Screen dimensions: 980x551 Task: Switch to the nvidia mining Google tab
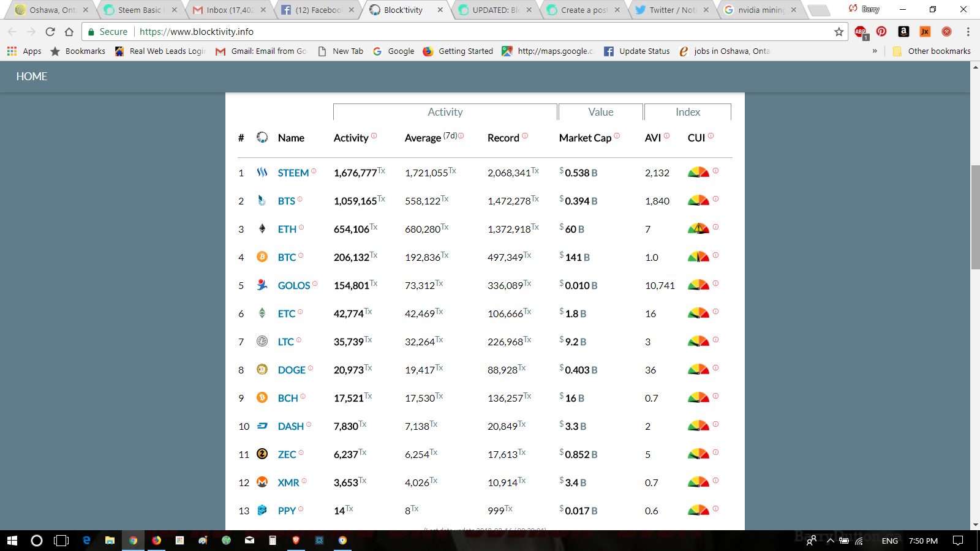(761, 10)
